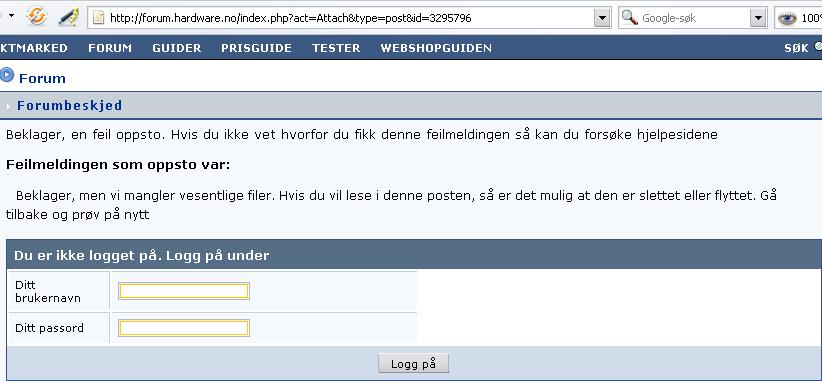
Task: Open the address bar history dropdown
Action: [x=602, y=18]
